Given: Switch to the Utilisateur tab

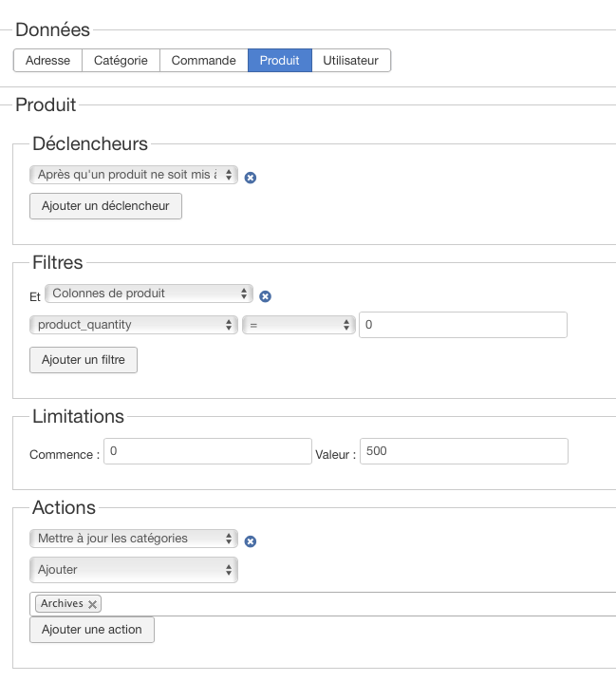Looking at the screenshot, I should click(350, 61).
